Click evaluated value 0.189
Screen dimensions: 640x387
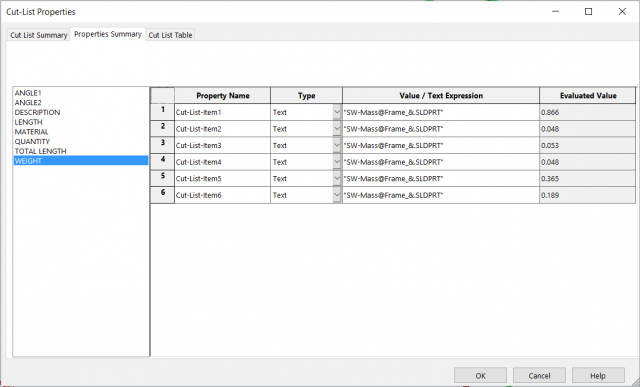click(588, 195)
